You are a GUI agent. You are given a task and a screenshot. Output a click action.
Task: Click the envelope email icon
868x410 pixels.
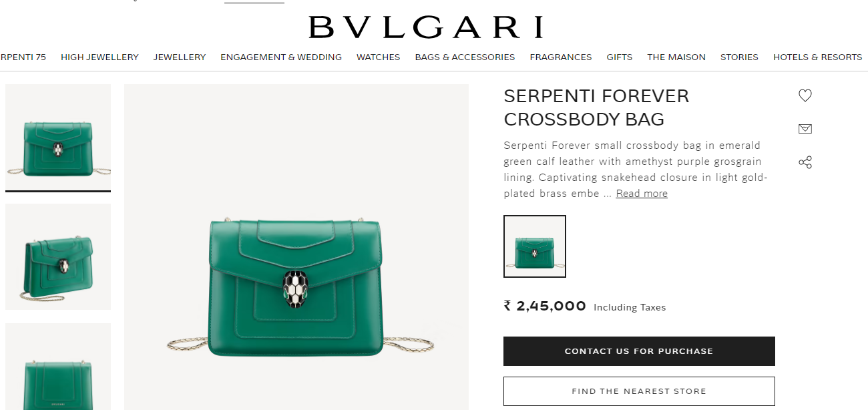[x=805, y=129]
